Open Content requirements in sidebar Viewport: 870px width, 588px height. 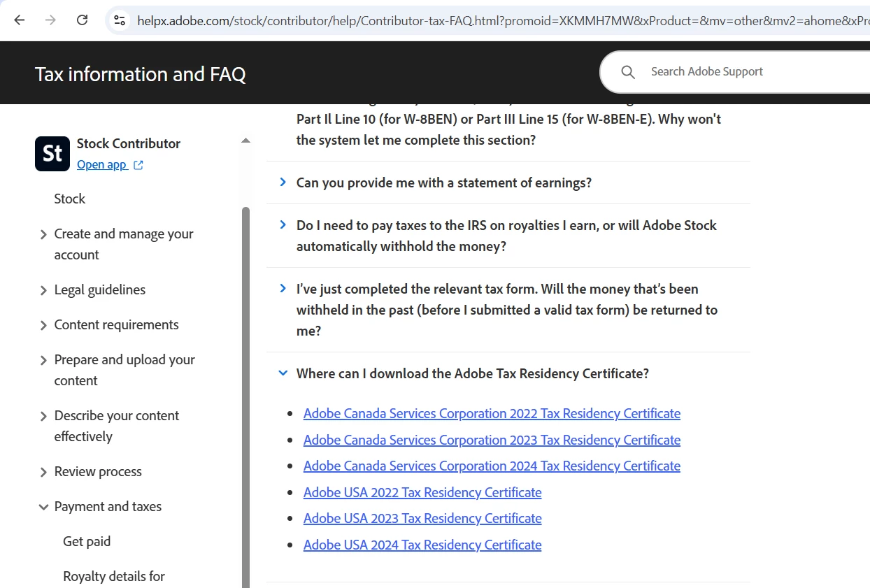(117, 324)
